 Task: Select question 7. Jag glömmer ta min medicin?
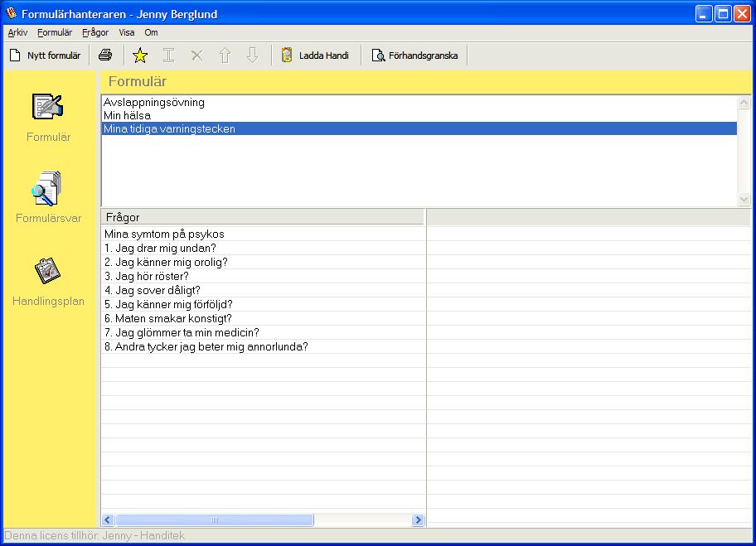(x=264, y=332)
